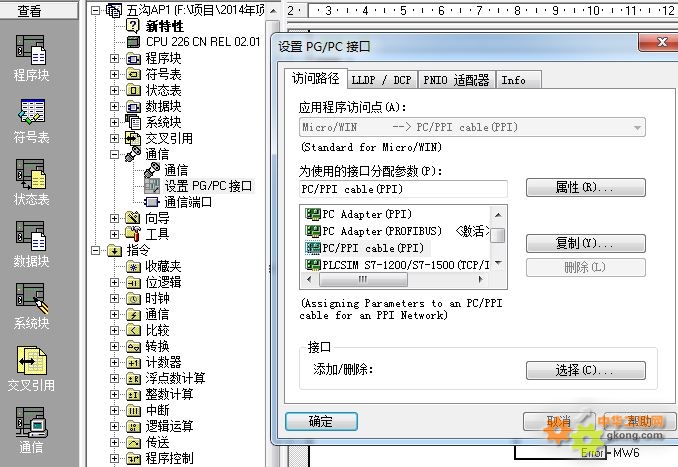The height and width of the screenshot is (467, 678).
Task: Click the 传送 move folder icon
Action: (x=133, y=443)
